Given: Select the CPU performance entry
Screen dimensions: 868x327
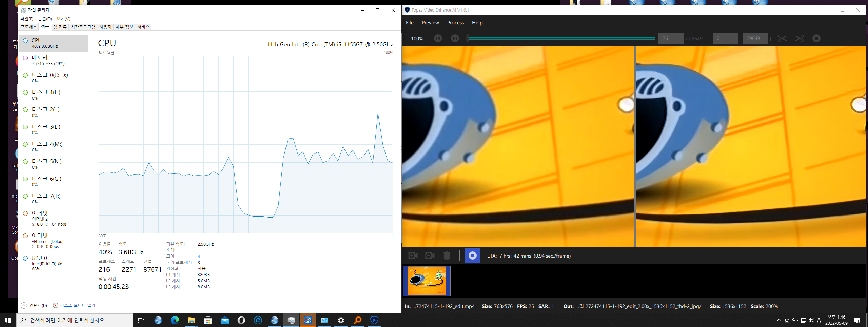Looking at the screenshot, I should (x=54, y=43).
